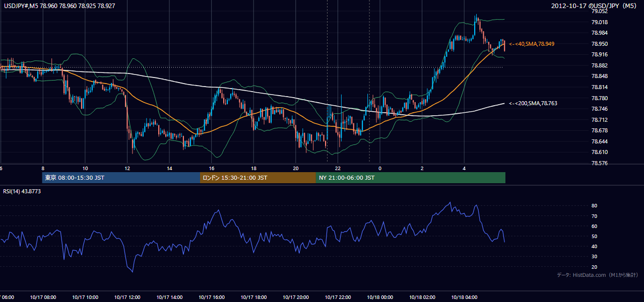The image size is (644, 302).
Task: Click the 40 SMA 78.949 label
Action: click(532, 44)
